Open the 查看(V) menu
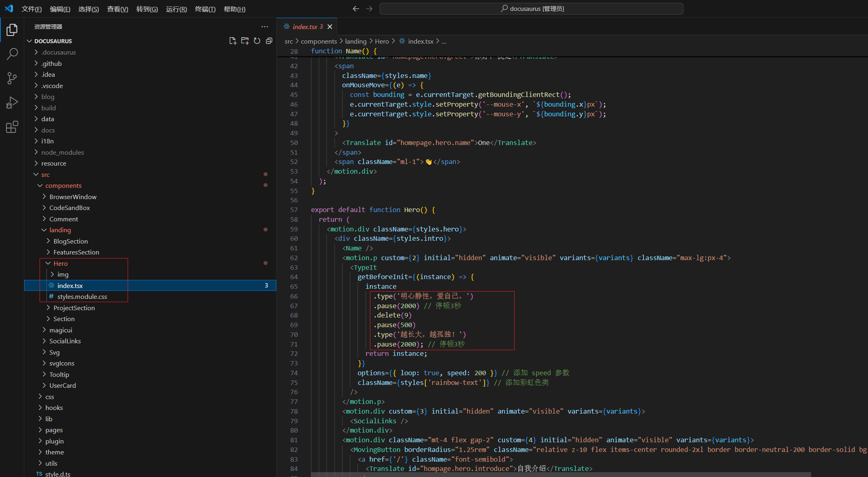 point(118,9)
